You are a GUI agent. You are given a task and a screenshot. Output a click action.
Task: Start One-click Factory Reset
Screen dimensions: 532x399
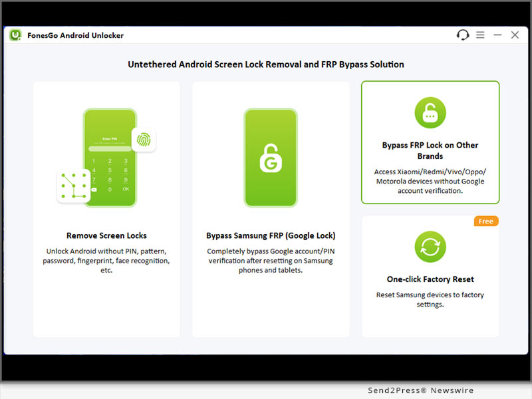coord(430,279)
